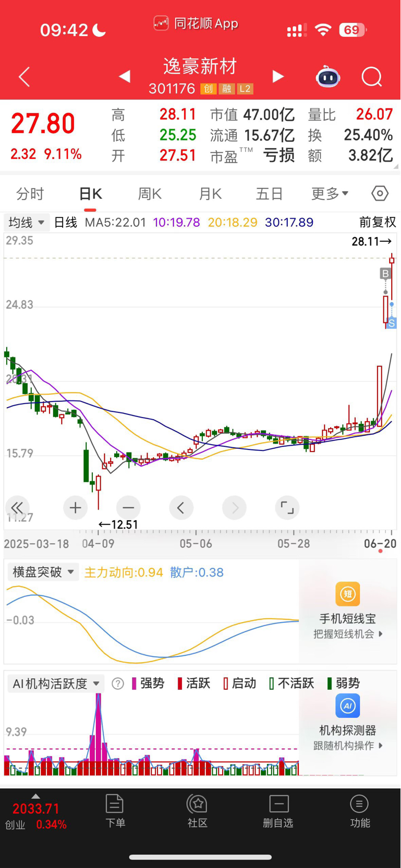
Task: Switch to 五日 tab
Action: 269,194
